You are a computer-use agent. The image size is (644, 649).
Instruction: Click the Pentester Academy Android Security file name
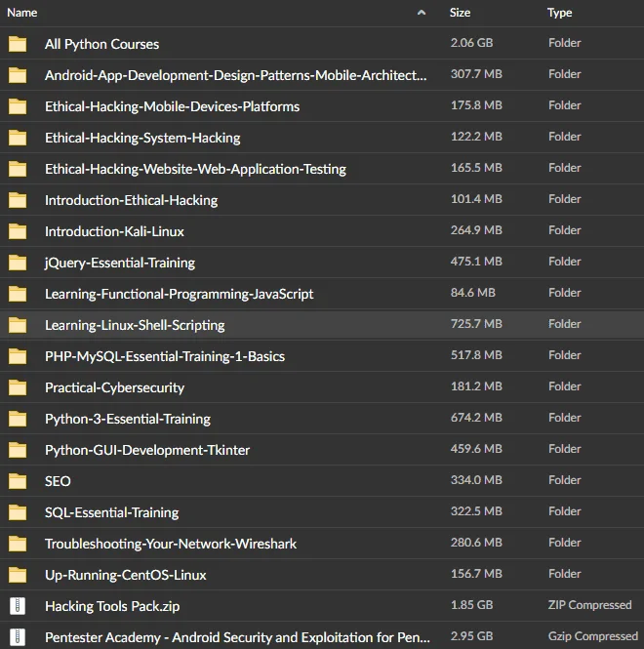(237, 637)
